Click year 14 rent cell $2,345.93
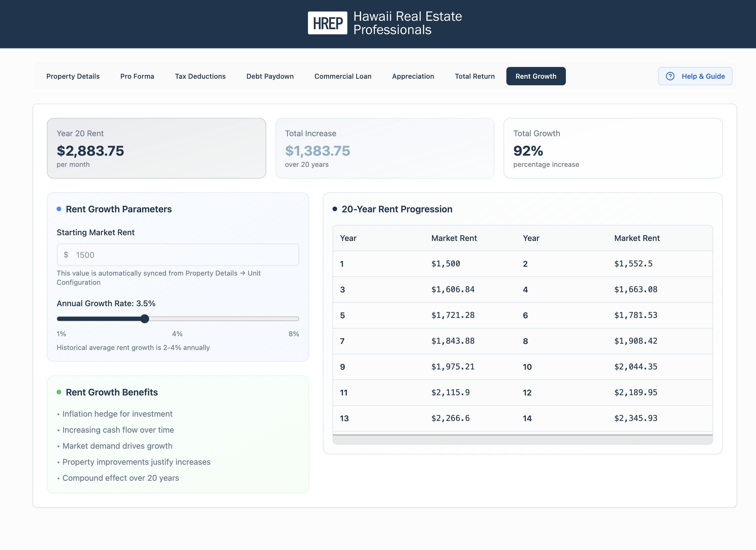756x550 pixels. point(636,418)
